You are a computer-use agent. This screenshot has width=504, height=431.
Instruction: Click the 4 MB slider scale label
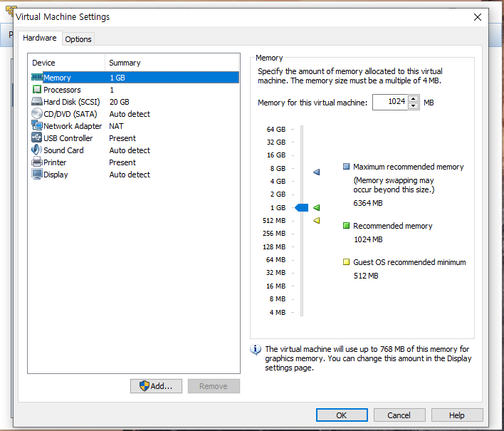click(x=278, y=312)
